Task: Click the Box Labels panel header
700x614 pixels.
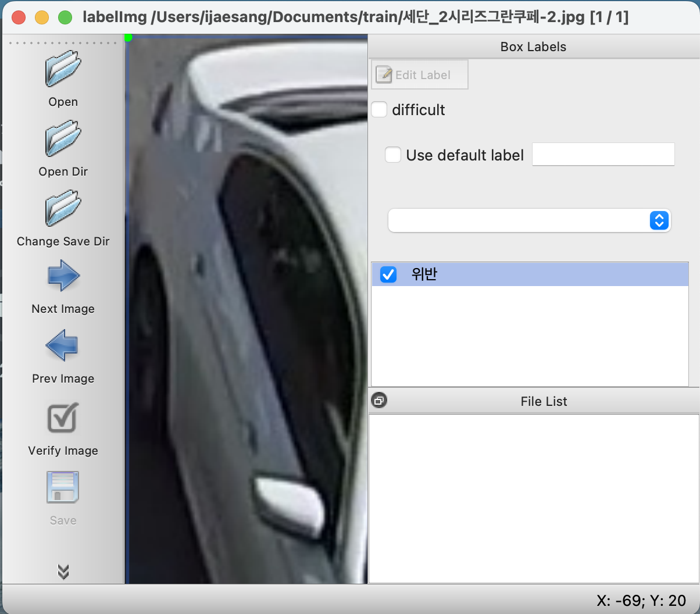Action: 534,47
